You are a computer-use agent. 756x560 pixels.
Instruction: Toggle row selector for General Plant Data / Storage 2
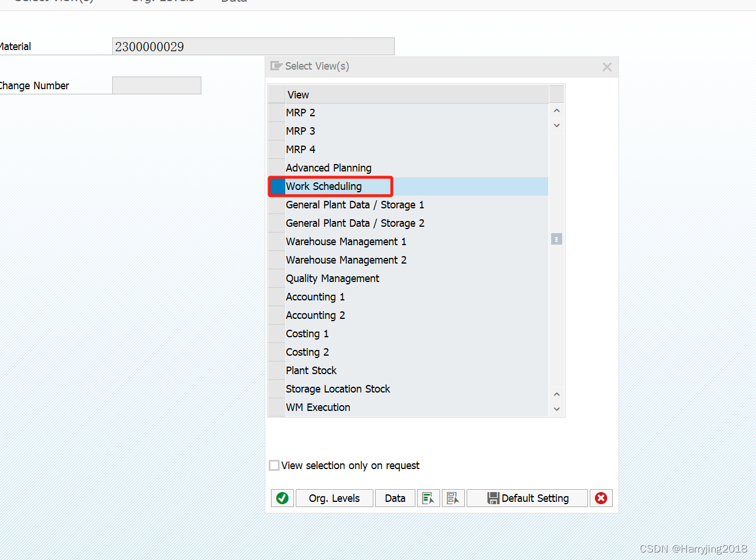click(x=277, y=223)
